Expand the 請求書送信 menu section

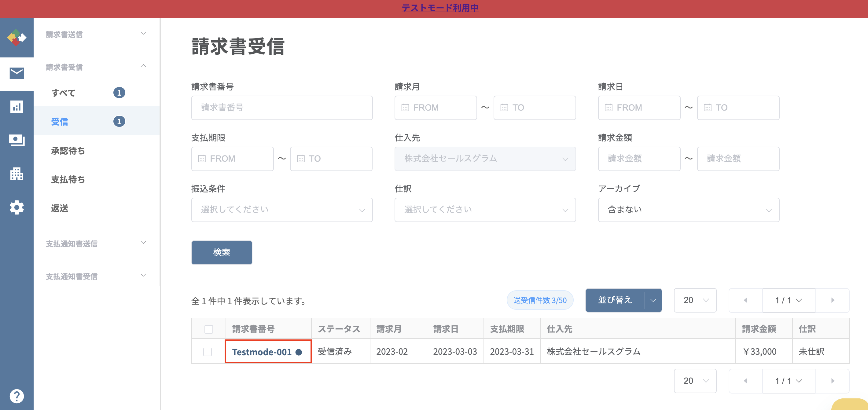click(x=97, y=34)
